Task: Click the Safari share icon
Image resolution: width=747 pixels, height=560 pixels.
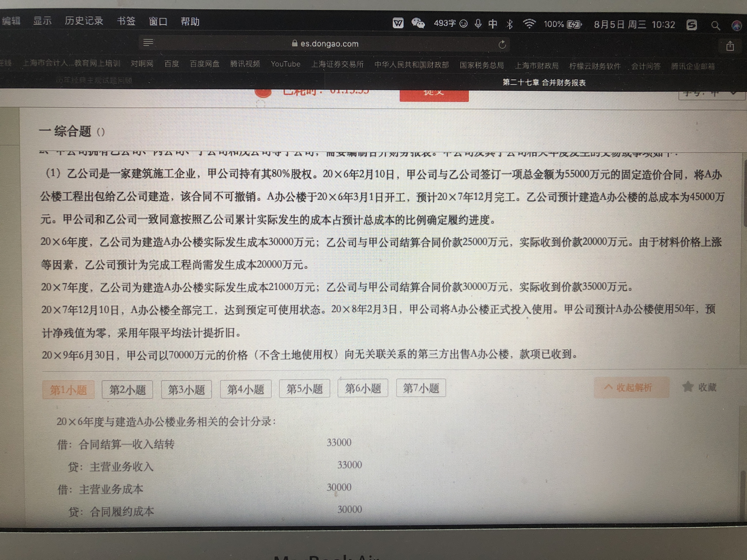Action: tap(730, 46)
